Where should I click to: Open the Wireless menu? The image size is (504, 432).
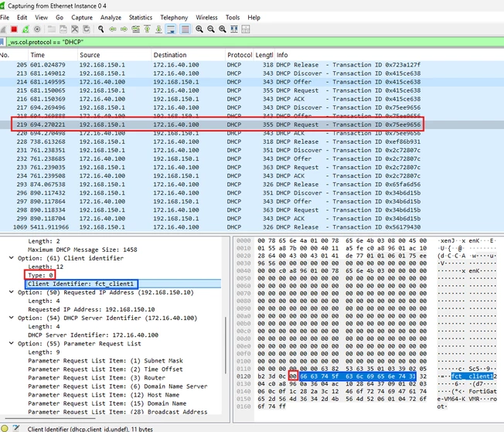[x=206, y=18]
